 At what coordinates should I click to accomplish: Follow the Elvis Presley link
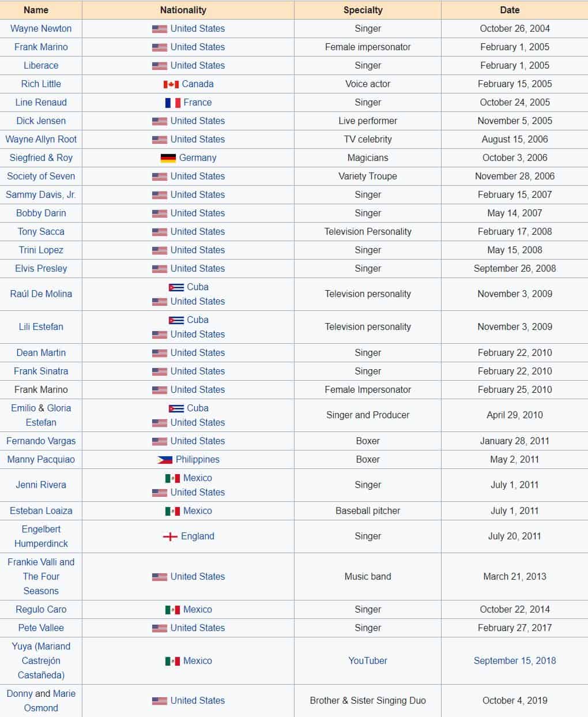point(41,268)
